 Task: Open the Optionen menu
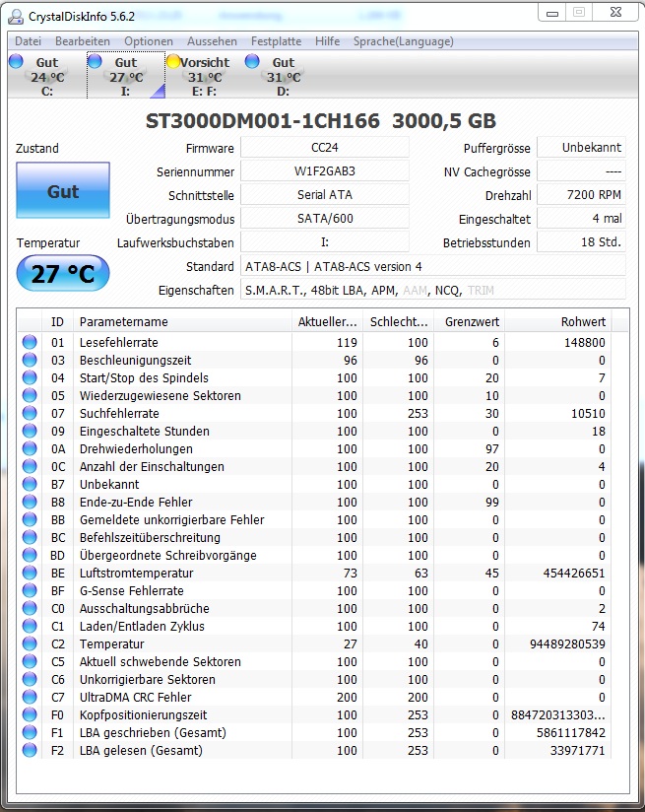pos(148,41)
